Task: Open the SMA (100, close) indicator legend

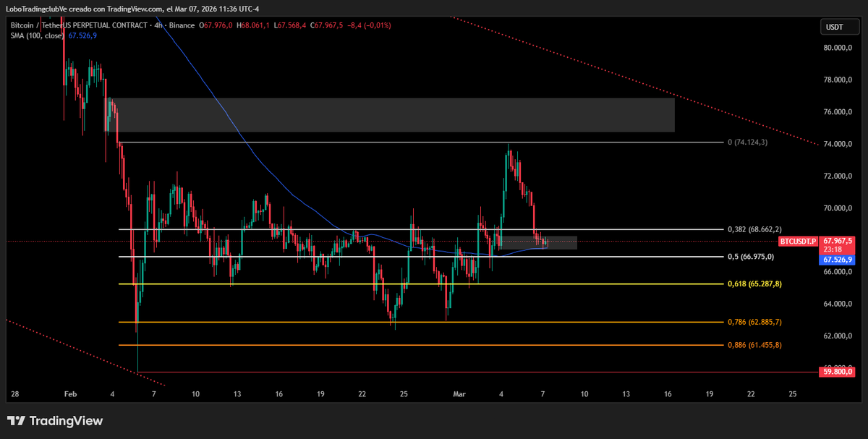Action: [54, 35]
